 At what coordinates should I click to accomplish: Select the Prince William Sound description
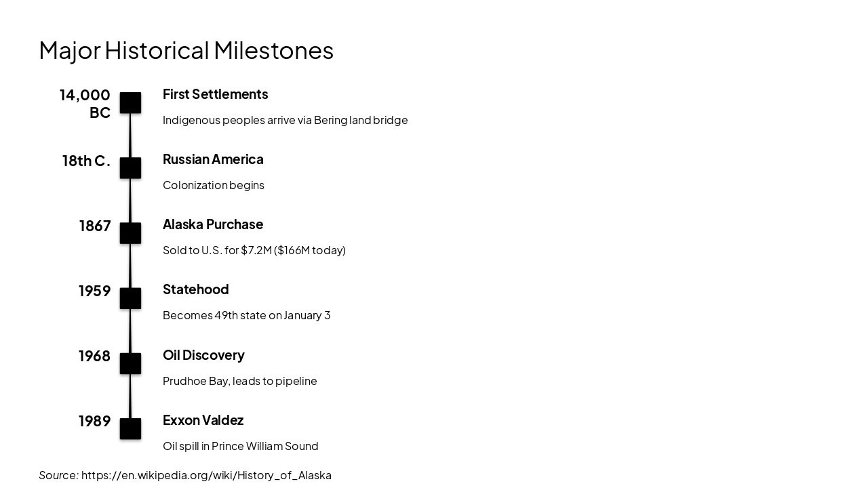click(x=240, y=446)
